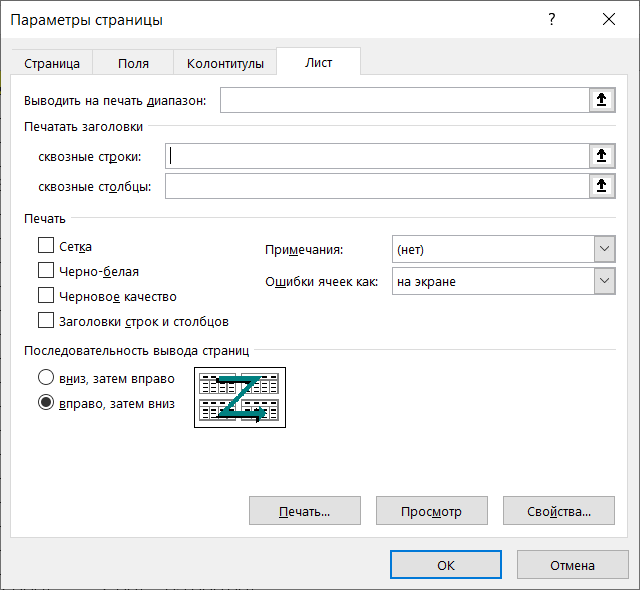Close the Параметры страницы dialog
Screen dimensions: 640x590
(609, 19)
